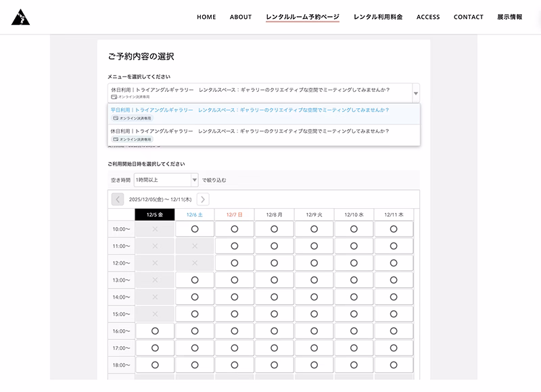
Task: Select the highlighted 12/5 金 date header
Action: 156,215
